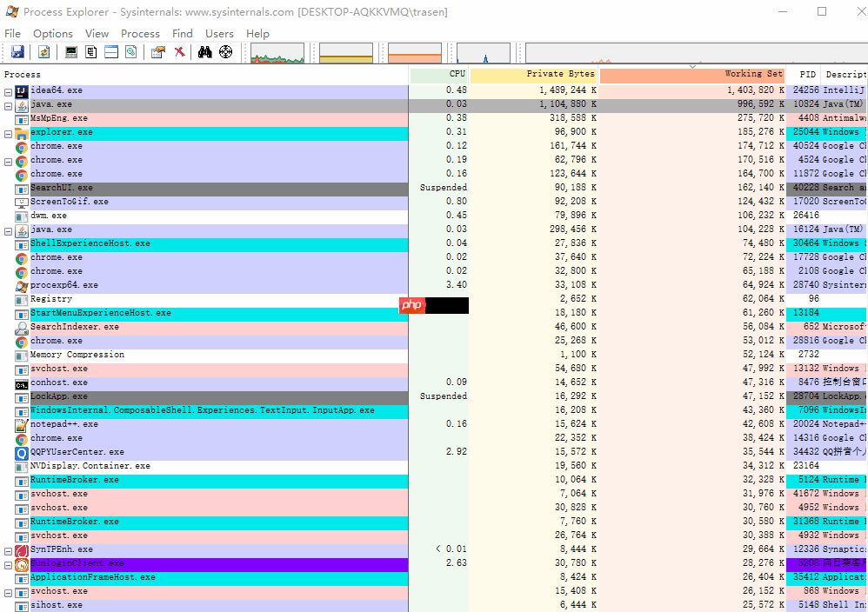Collapse the SunloginClient.exe tree node
868x612 pixels.
click(x=8, y=564)
